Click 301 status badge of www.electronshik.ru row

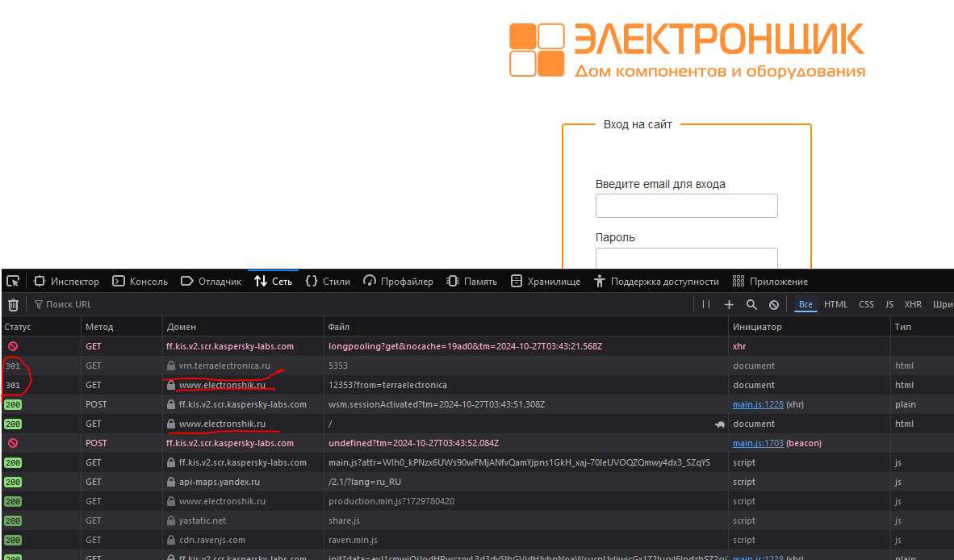click(x=13, y=386)
